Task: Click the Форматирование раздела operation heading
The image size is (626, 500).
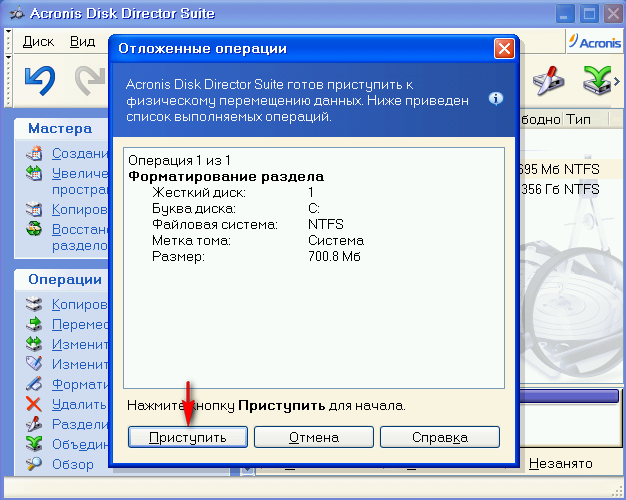Action: pyautogui.click(x=226, y=177)
